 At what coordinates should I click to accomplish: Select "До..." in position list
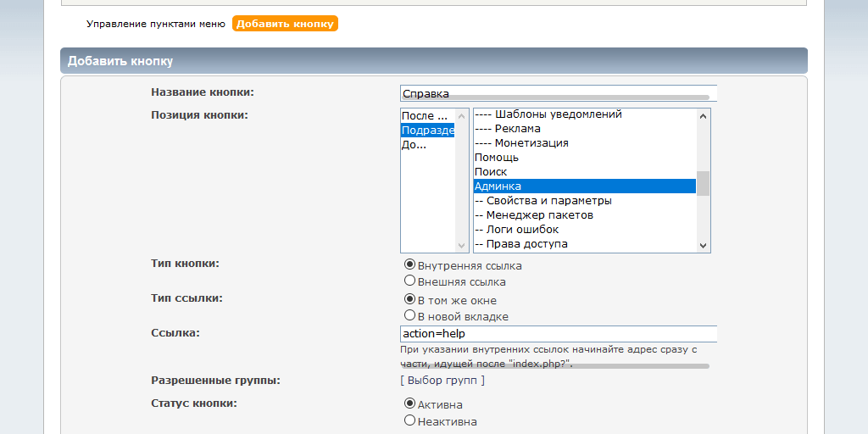pos(426,144)
